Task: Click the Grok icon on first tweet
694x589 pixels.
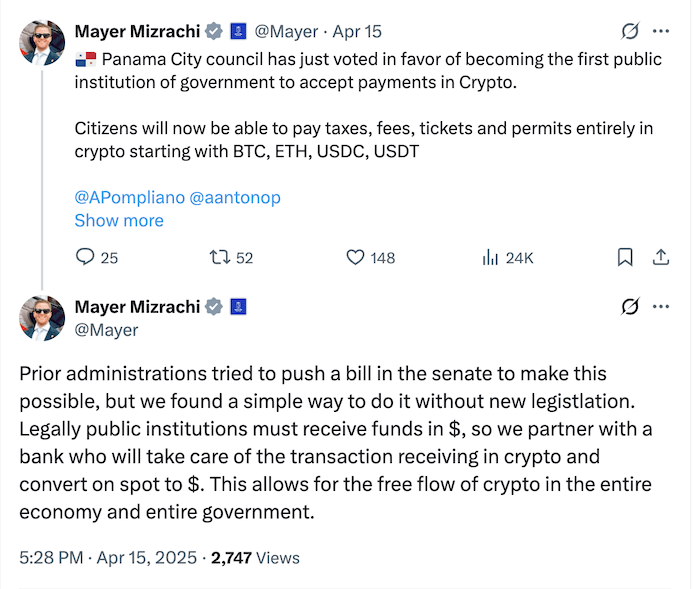Action: (x=630, y=31)
